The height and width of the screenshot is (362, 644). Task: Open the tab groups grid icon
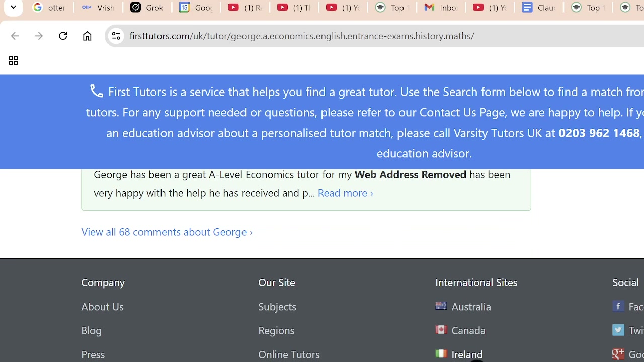coord(13,61)
